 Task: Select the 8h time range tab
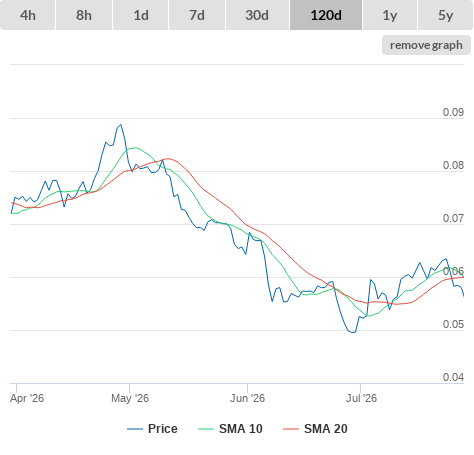(84, 15)
